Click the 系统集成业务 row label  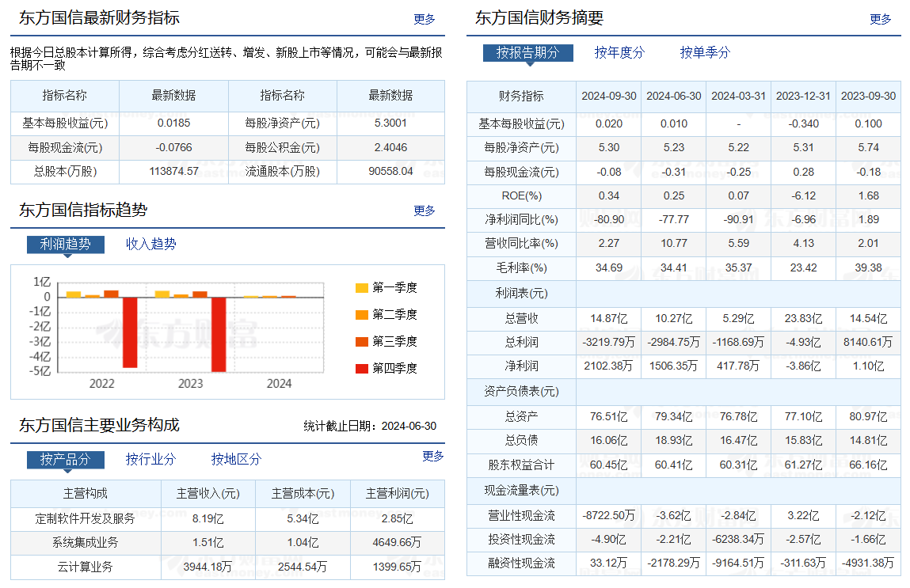86,543
